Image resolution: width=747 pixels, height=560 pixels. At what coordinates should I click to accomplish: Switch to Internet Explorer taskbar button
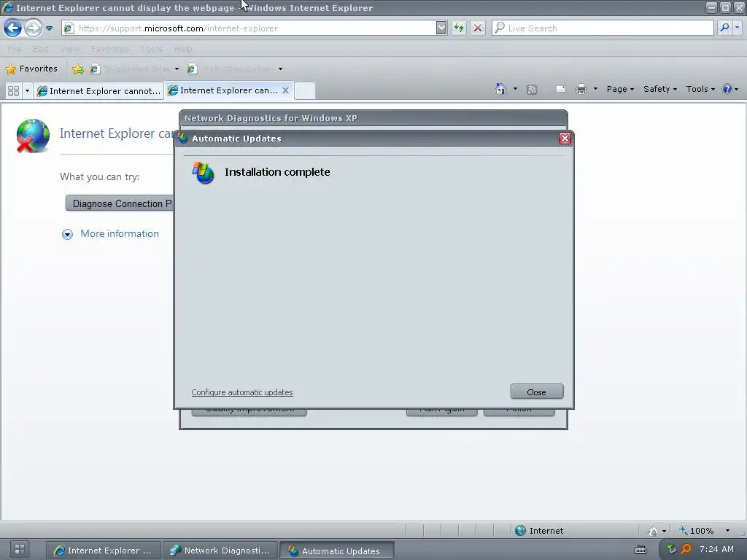[x=104, y=551]
